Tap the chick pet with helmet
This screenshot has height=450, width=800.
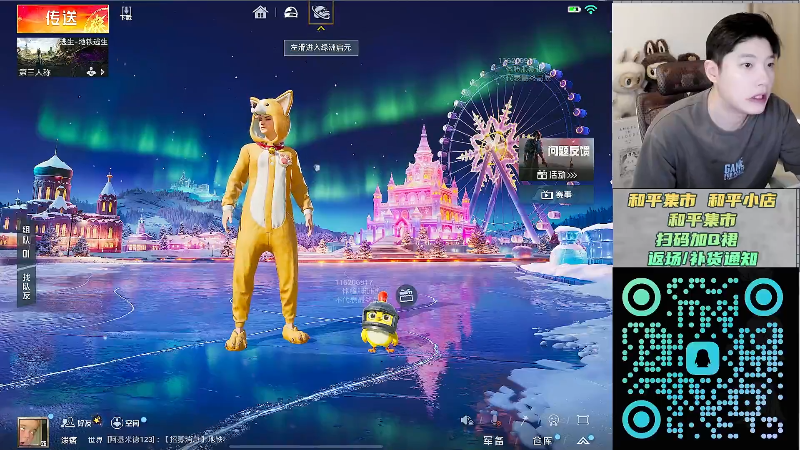pyautogui.click(x=380, y=324)
